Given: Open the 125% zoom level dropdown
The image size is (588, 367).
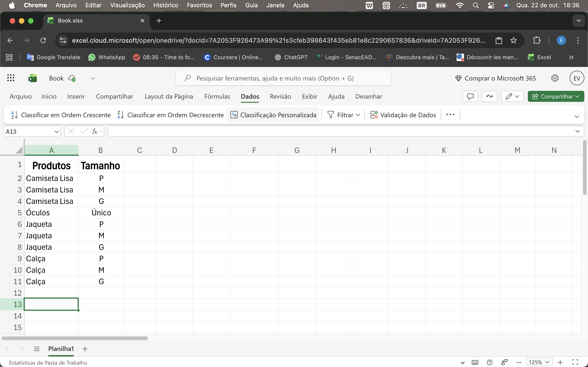Looking at the screenshot, I should [x=539, y=362].
